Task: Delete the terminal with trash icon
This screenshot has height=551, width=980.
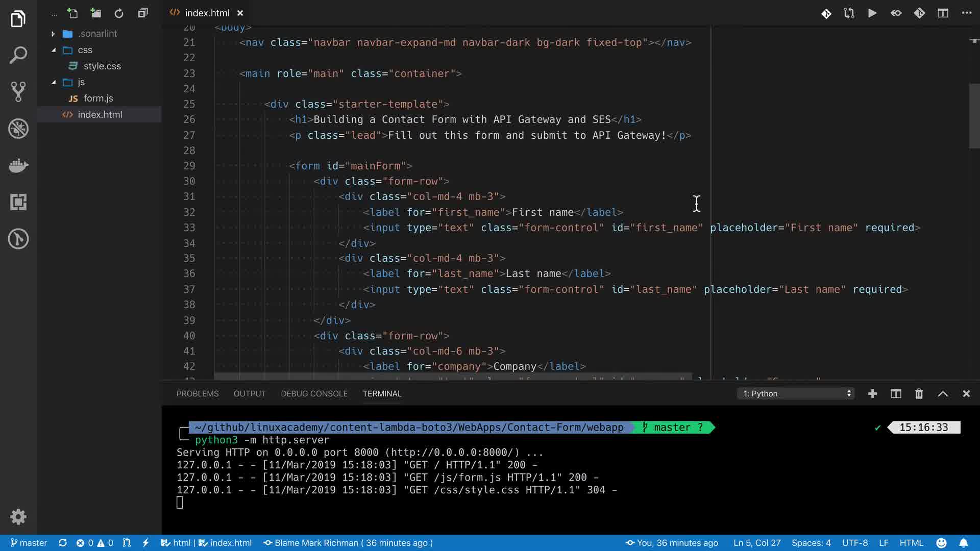Action: coord(919,393)
